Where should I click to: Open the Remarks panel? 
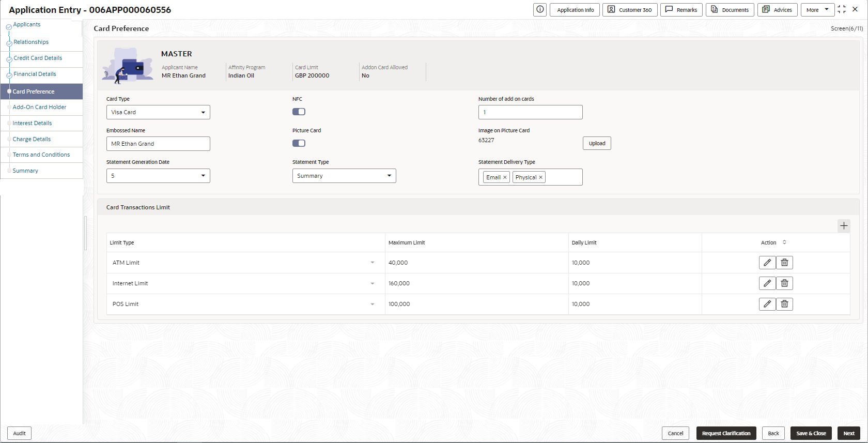click(681, 10)
